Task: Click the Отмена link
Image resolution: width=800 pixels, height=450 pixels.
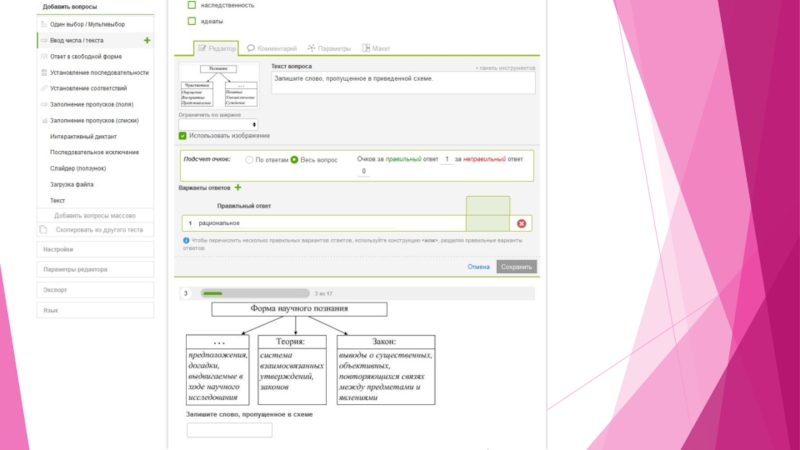Action: (478, 267)
